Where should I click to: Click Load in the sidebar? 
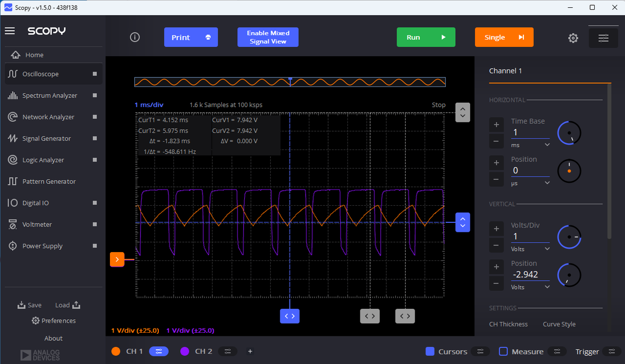(68, 305)
